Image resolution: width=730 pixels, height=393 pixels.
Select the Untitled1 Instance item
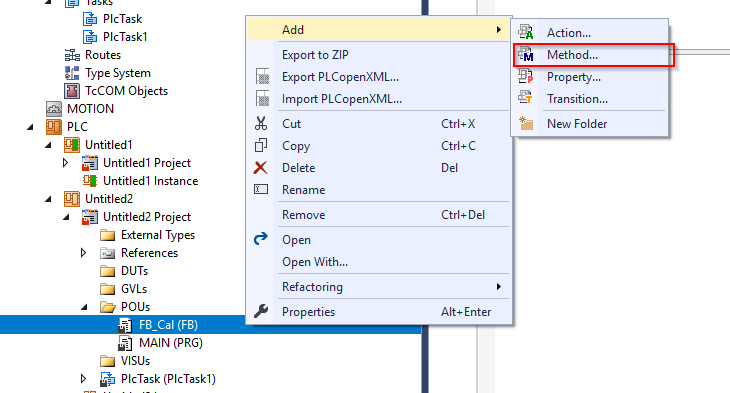tap(150, 181)
